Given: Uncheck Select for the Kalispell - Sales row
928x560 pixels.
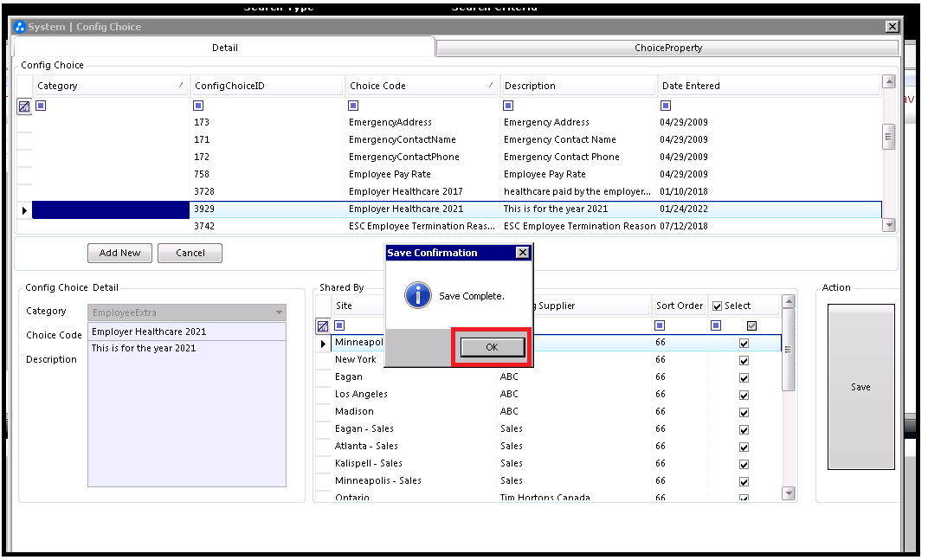Looking at the screenshot, I should tap(744, 464).
